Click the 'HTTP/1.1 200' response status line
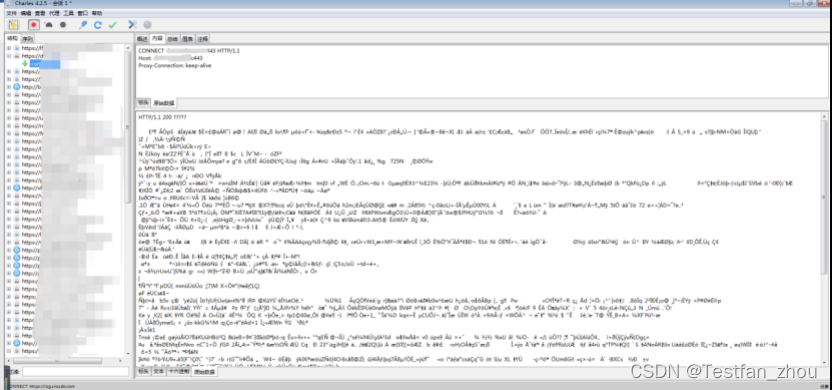This screenshot has width=832, height=390. coord(162,117)
